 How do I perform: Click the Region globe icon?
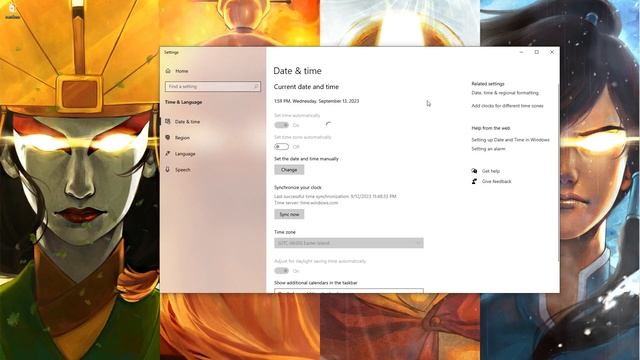pyautogui.click(x=168, y=138)
